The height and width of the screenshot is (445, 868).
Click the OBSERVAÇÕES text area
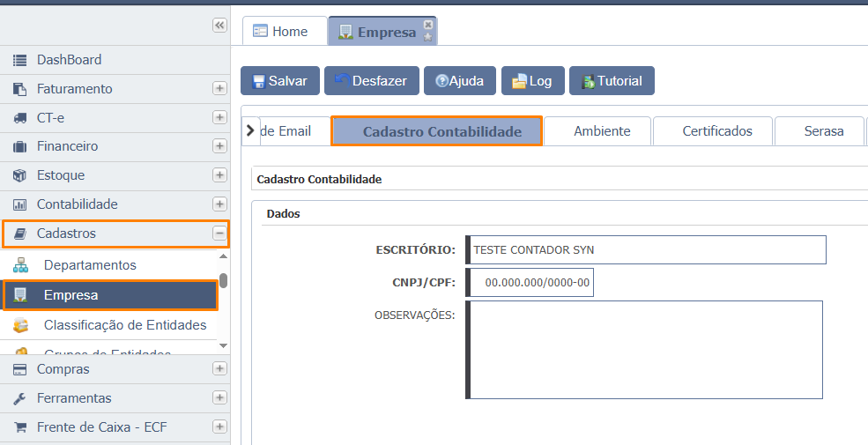point(646,350)
